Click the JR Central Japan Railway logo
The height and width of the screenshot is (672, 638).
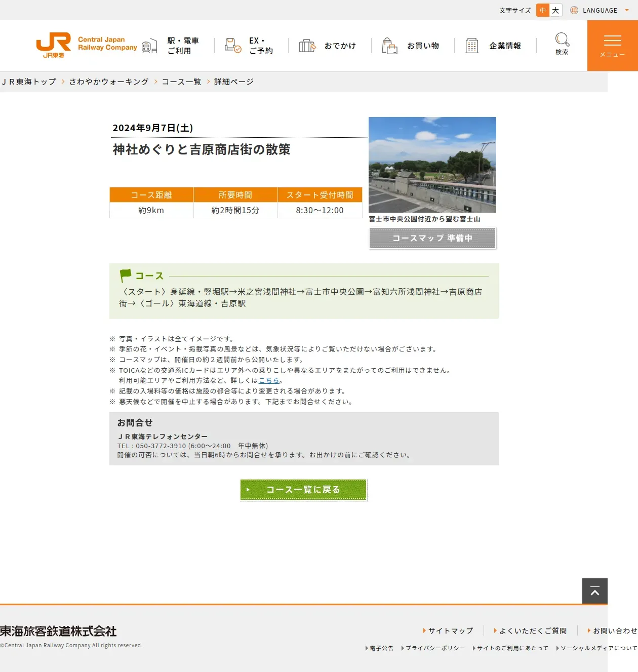point(87,45)
